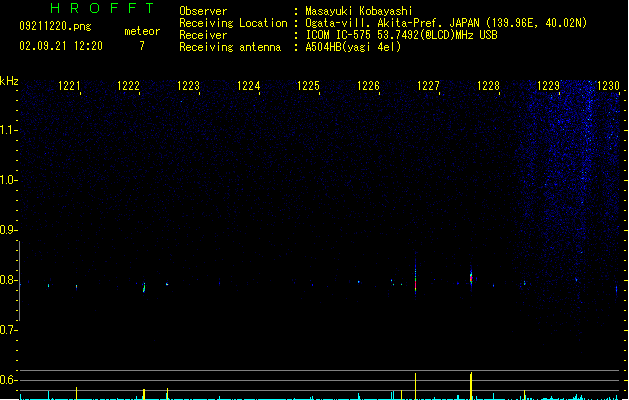This screenshot has height=400, width=629.
Task: Click the 1.1 kHz frequency label
Action: point(8,130)
